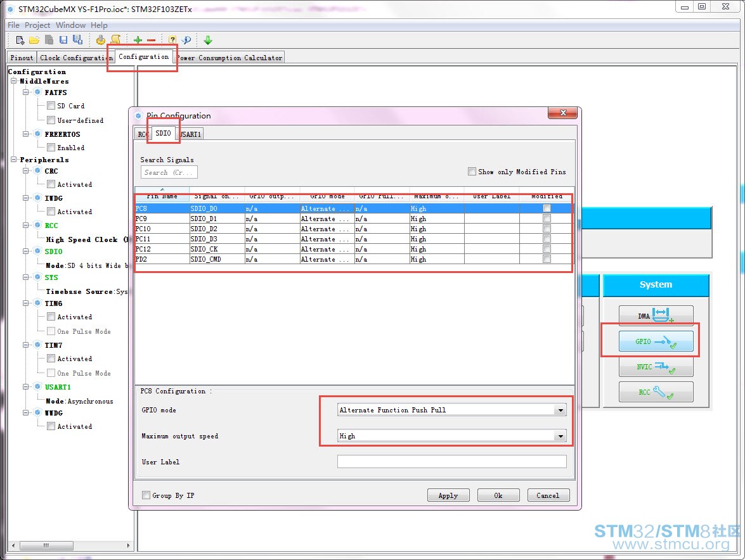The width and height of the screenshot is (745, 560).
Task: Open RCC settings in System panel
Action: [656, 392]
